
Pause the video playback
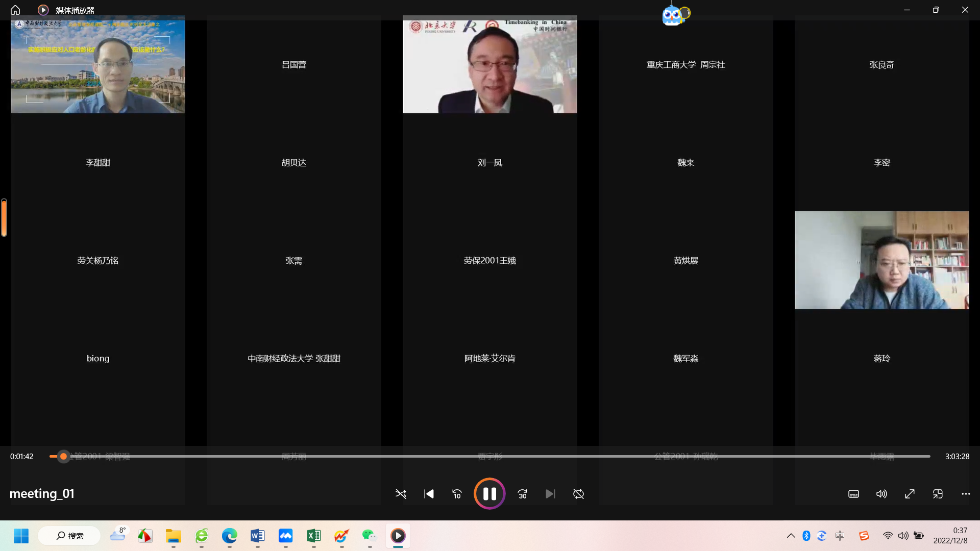tap(489, 493)
